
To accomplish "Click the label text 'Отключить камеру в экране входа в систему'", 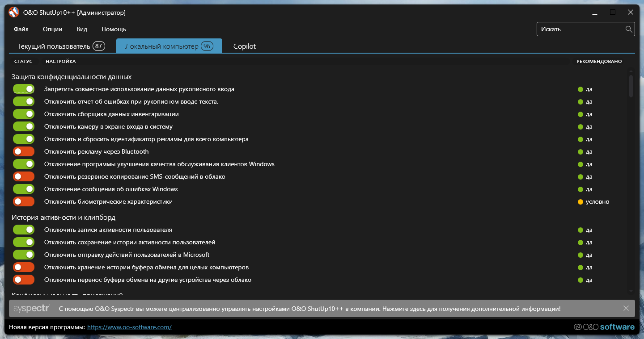I will 108,126.
